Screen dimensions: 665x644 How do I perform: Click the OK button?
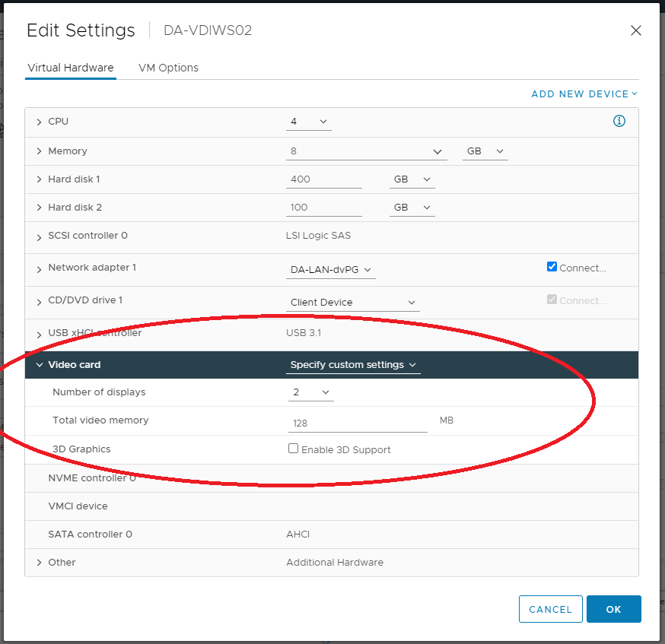(613, 609)
